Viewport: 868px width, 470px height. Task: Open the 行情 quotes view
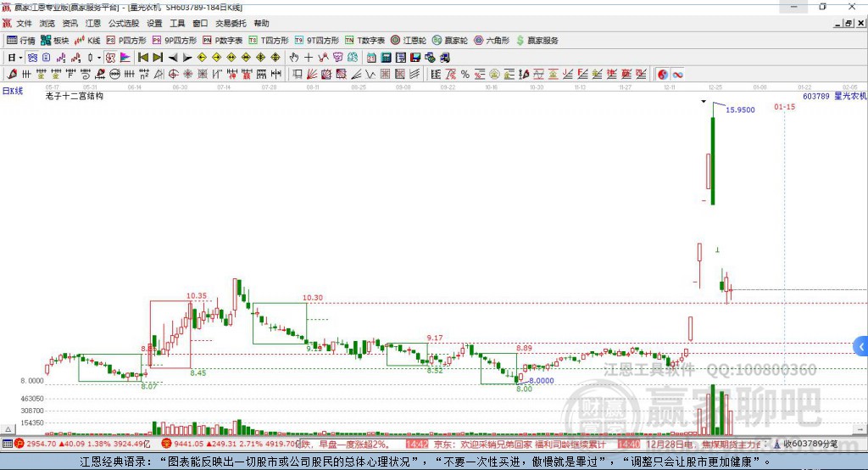(21, 41)
